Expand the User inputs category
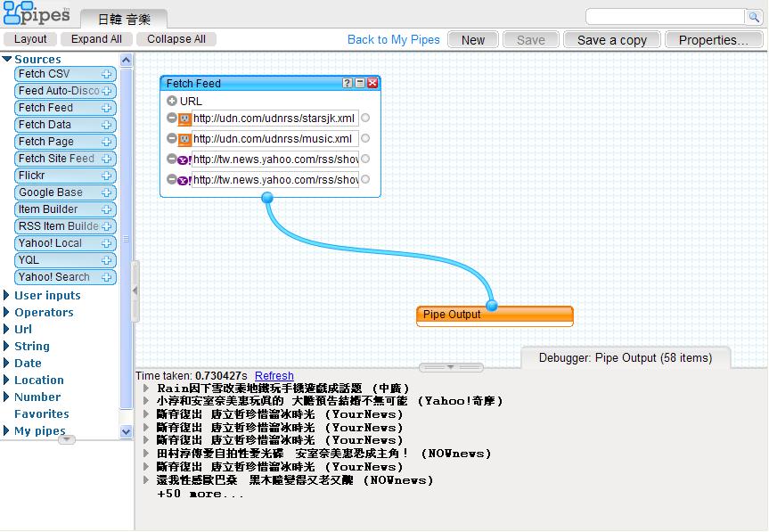769x532 pixels. [6, 295]
